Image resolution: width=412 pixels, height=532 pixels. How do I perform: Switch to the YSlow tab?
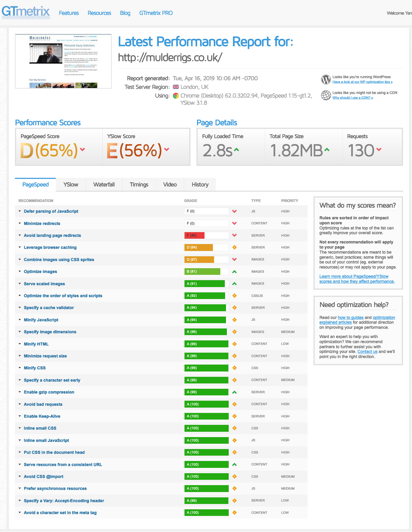tap(71, 184)
